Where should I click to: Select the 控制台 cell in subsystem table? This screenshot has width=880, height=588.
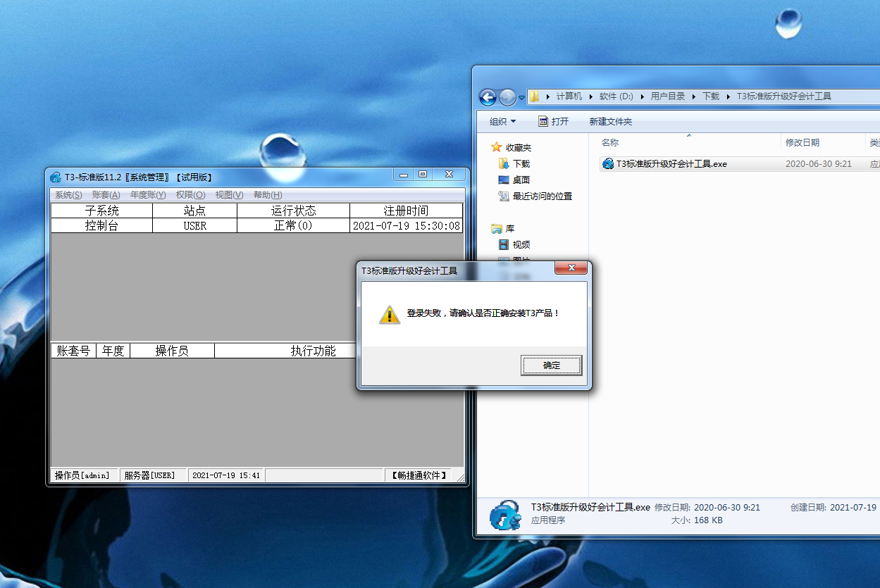coord(101,225)
